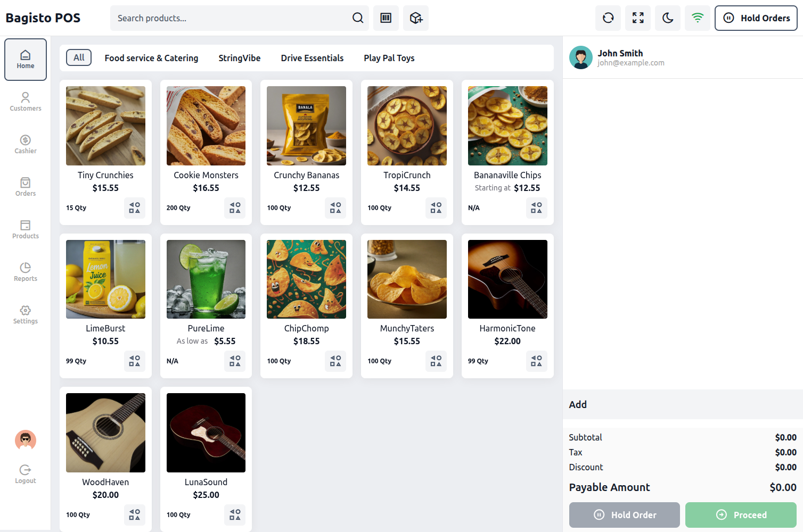
Task: Enter fullscreen mode via the expand icon
Action: (637, 18)
